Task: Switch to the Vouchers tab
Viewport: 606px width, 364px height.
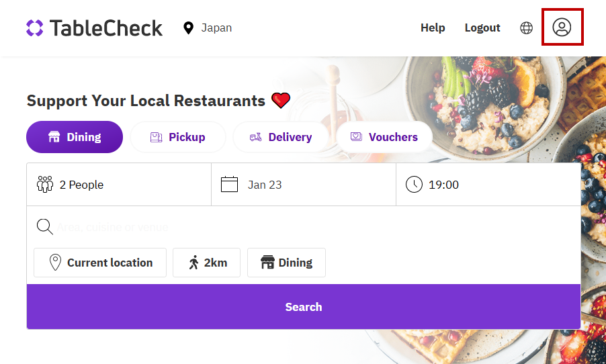Action: 384,137
